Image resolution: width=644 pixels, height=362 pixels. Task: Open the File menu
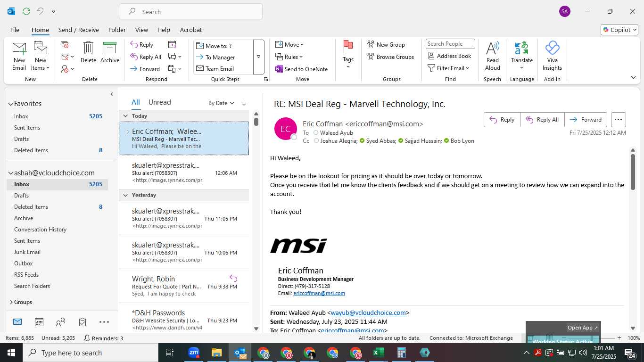[x=15, y=30]
